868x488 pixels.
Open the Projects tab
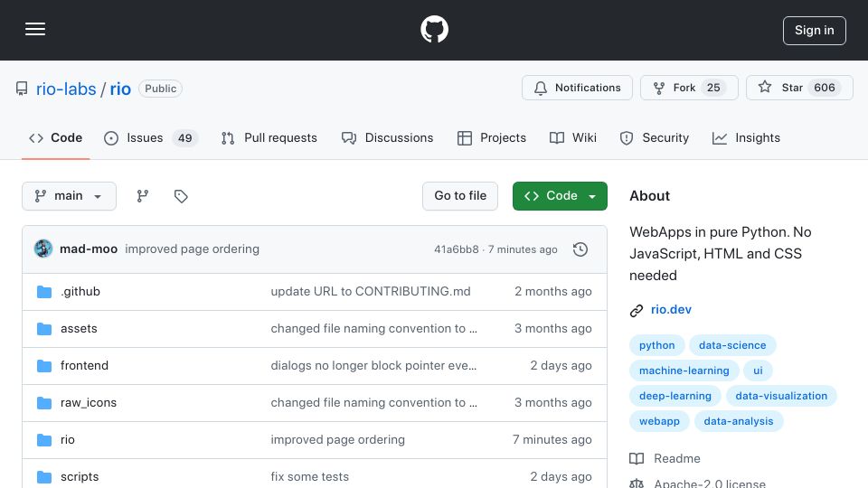pyautogui.click(x=492, y=137)
